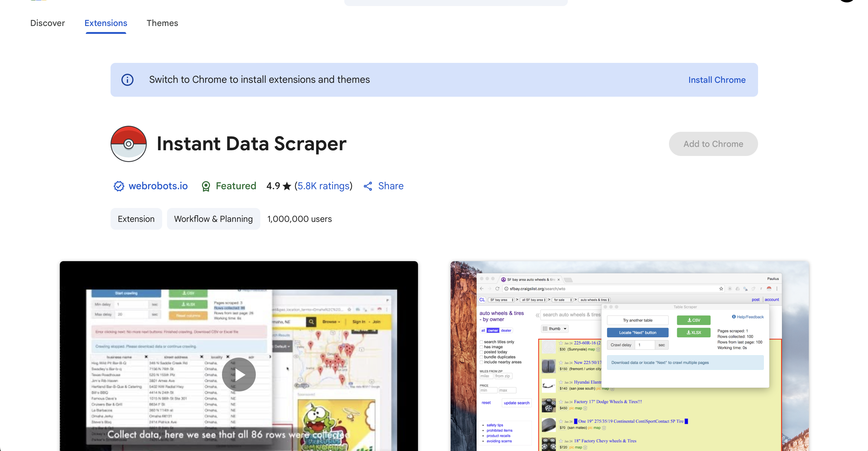Click the verified publisher badge icon

pyautogui.click(x=119, y=186)
